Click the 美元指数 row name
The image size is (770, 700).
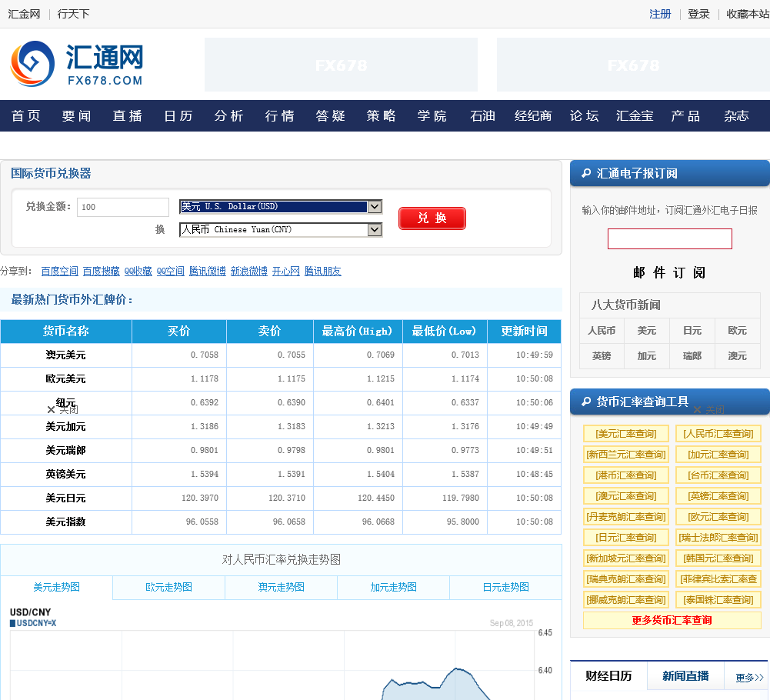coord(66,522)
